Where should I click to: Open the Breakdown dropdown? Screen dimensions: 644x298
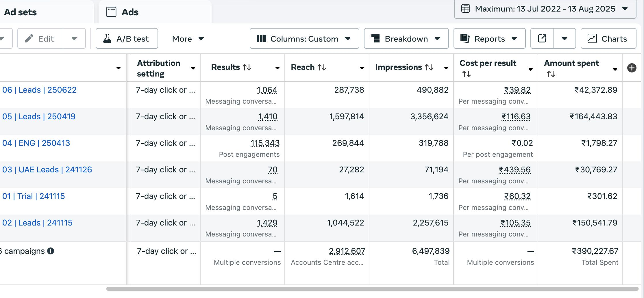pyautogui.click(x=406, y=38)
